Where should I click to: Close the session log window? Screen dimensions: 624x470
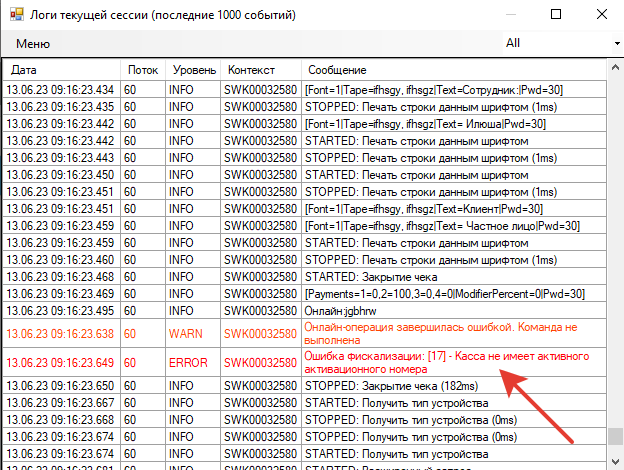pos(601,14)
